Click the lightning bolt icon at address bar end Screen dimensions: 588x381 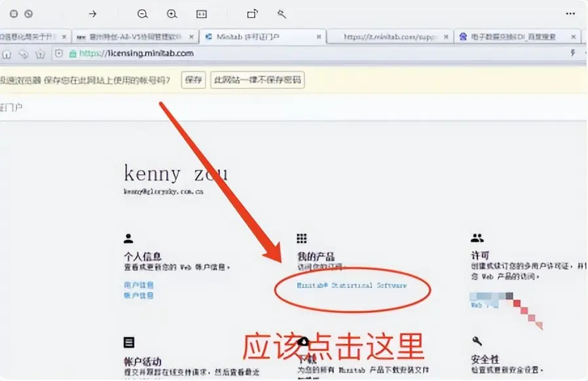point(573,53)
